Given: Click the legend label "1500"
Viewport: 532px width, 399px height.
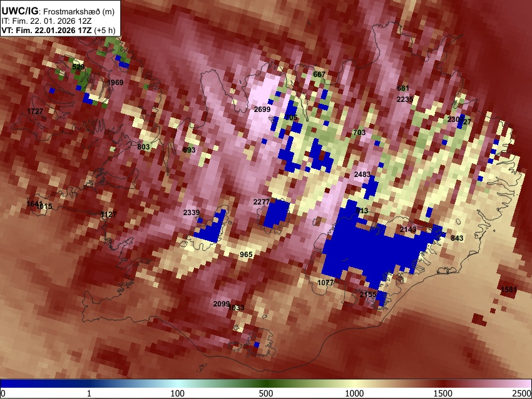Looking at the screenshot, I should (x=443, y=393).
